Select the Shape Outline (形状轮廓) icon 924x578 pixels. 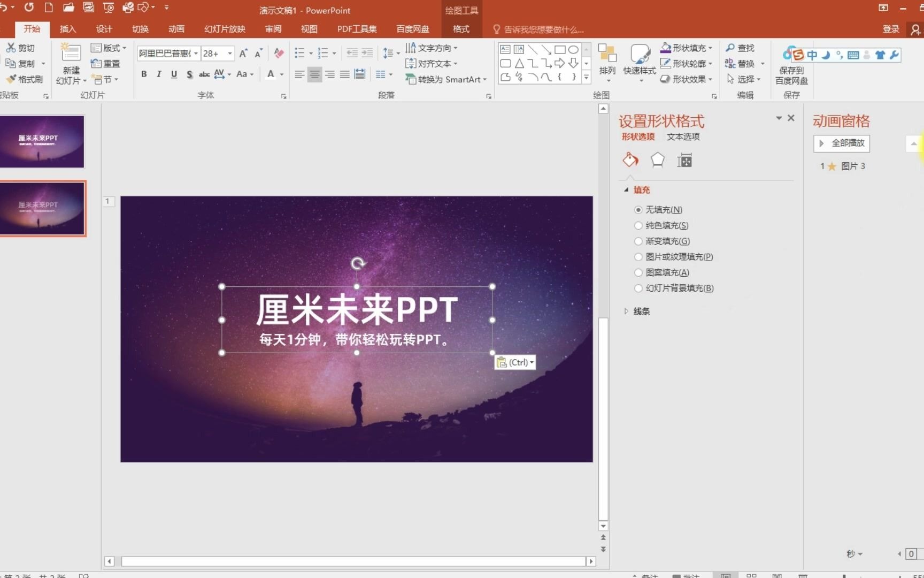point(666,63)
